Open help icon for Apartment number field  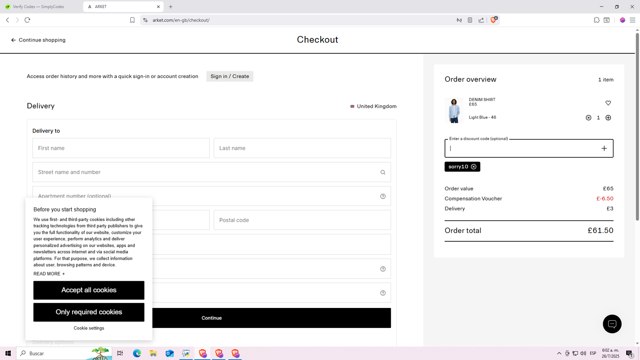click(x=383, y=196)
